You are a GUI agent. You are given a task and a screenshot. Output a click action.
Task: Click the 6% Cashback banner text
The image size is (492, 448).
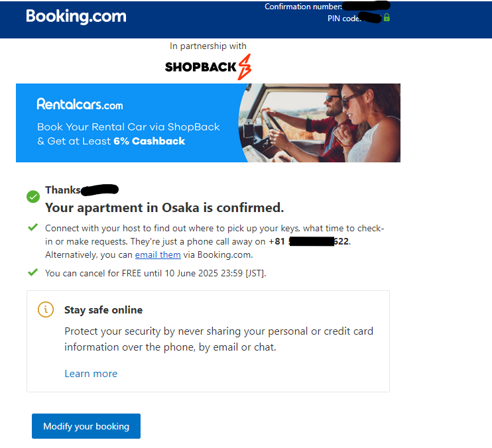click(x=149, y=141)
